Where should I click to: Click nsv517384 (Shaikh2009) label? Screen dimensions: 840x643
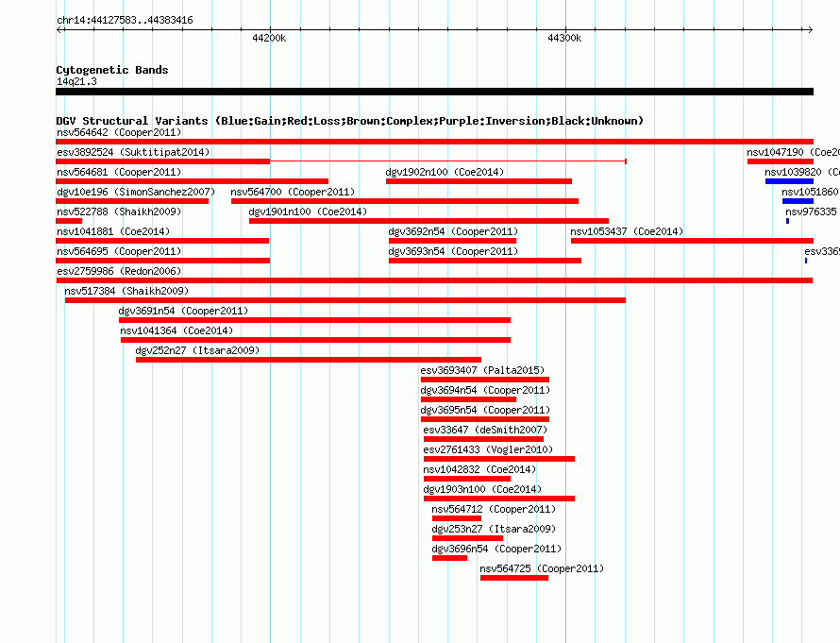[x=127, y=291]
